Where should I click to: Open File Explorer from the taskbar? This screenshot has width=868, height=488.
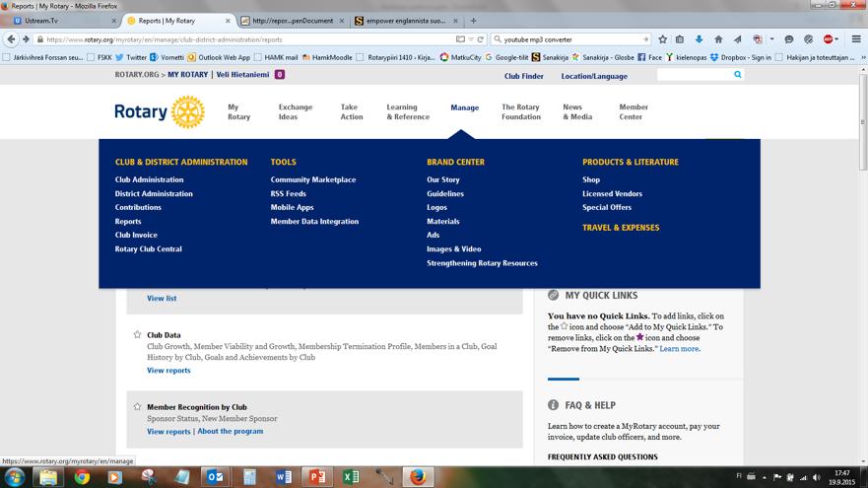[48, 477]
